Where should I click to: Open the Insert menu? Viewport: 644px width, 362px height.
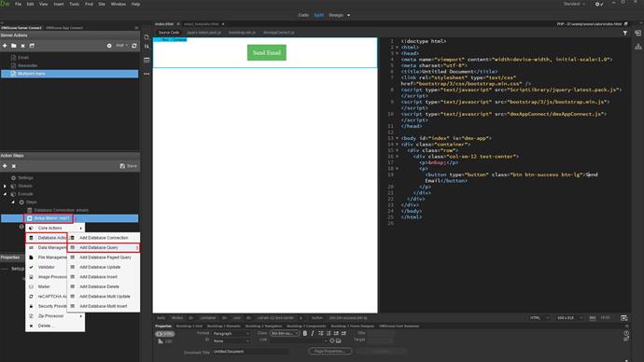pyautogui.click(x=59, y=4)
